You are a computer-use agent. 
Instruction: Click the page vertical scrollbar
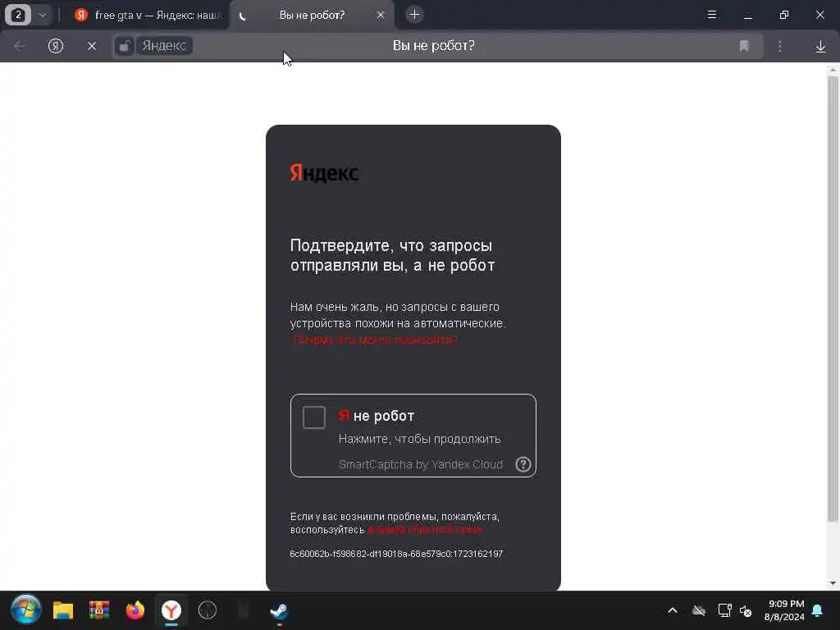point(833,299)
